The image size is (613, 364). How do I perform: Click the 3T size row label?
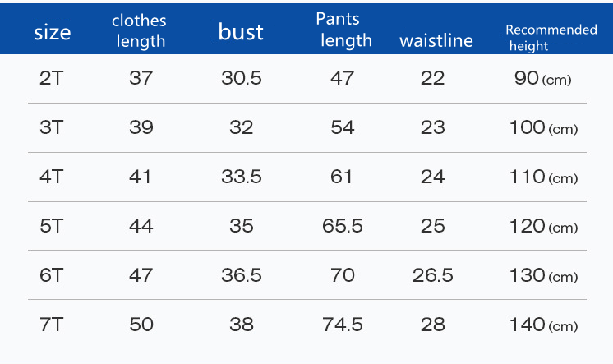click(52, 127)
